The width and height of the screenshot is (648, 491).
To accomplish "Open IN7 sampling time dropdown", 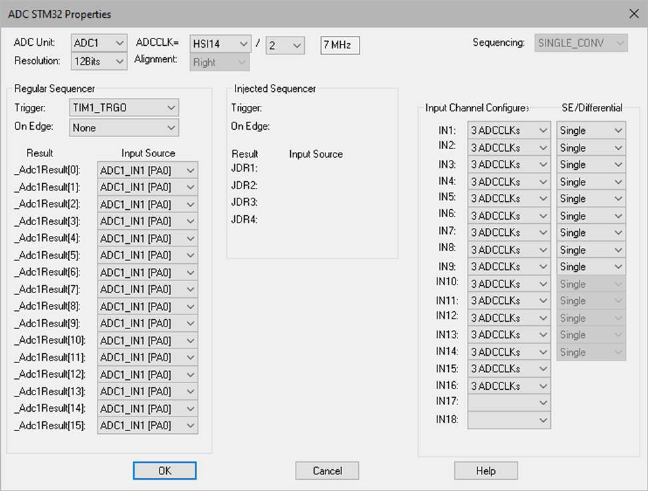I will pyautogui.click(x=509, y=233).
